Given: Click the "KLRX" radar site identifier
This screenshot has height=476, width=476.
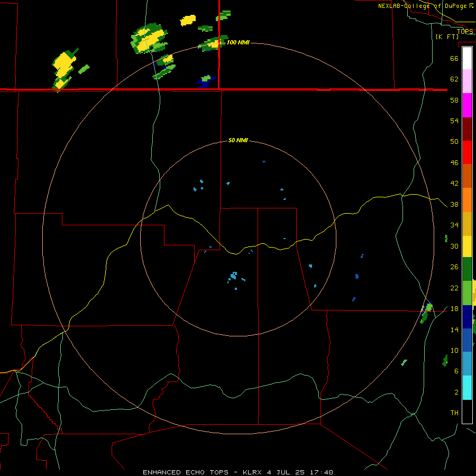Looking at the screenshot, I should [253, 472].
